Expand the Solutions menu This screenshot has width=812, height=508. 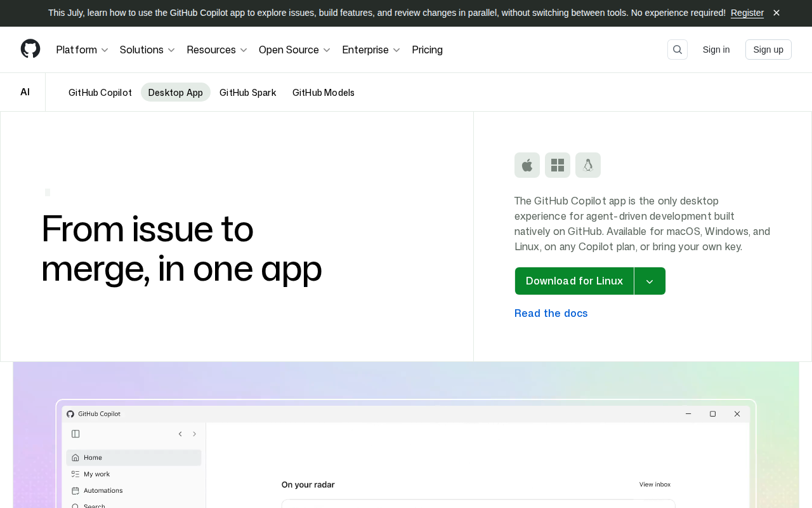[x=147, y=50]
